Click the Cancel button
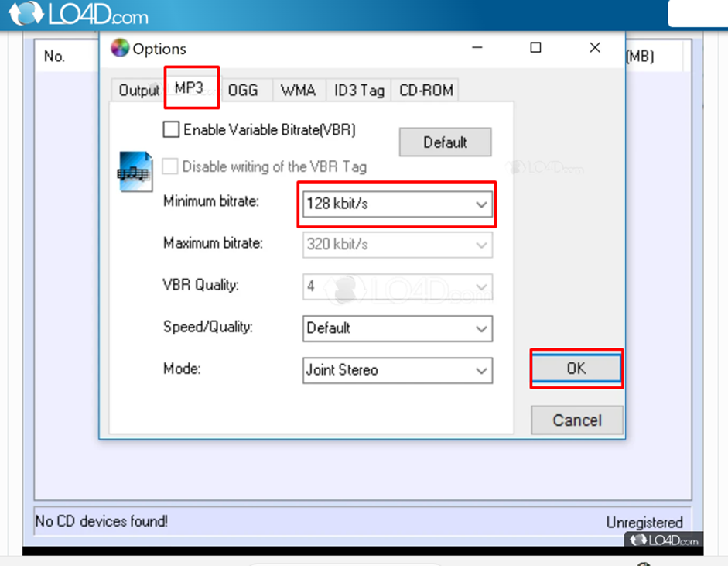 (576, 420)
